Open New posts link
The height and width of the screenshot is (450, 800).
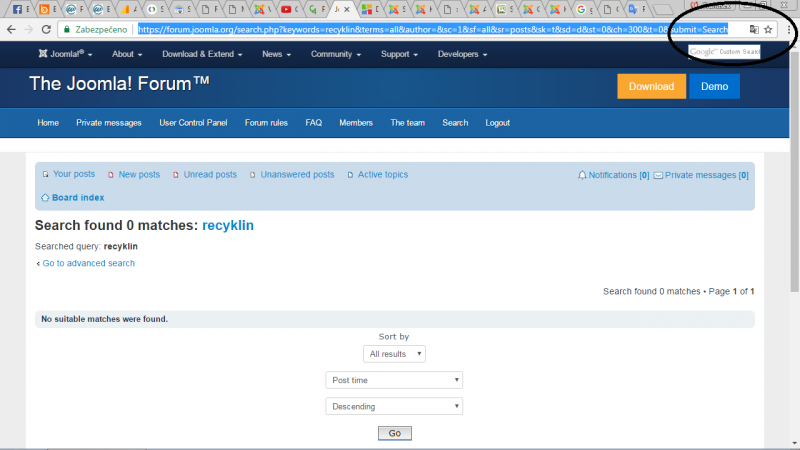pos(139,174)
